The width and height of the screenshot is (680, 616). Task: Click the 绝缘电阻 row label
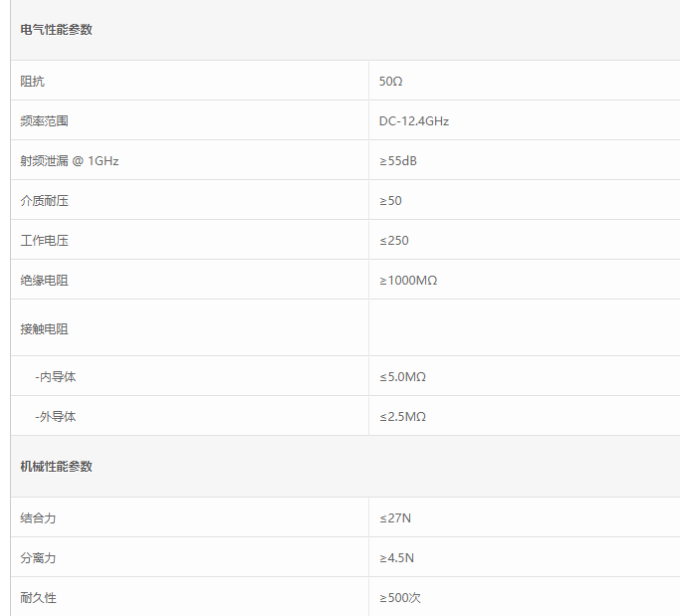tap(44, 281)
